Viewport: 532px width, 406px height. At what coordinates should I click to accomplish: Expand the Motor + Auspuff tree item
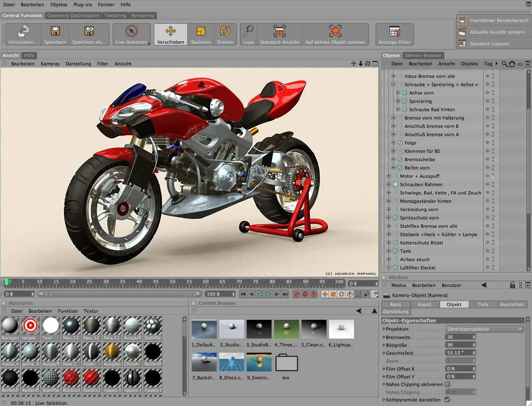click(x=388, y=176)
